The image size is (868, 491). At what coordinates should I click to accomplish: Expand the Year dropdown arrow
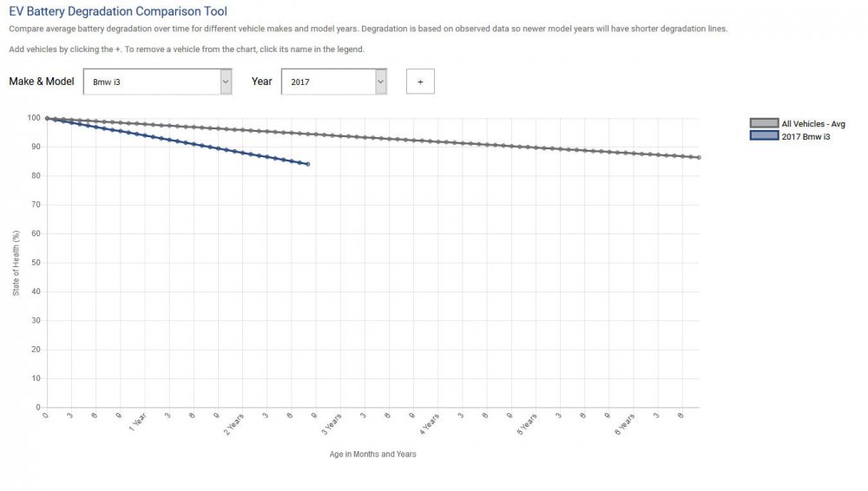pos(380,82)
